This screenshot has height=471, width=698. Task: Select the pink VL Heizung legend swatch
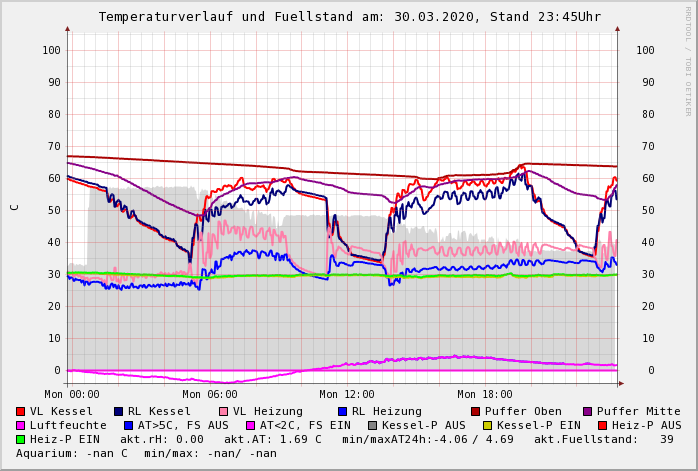[x=223, y=411]
